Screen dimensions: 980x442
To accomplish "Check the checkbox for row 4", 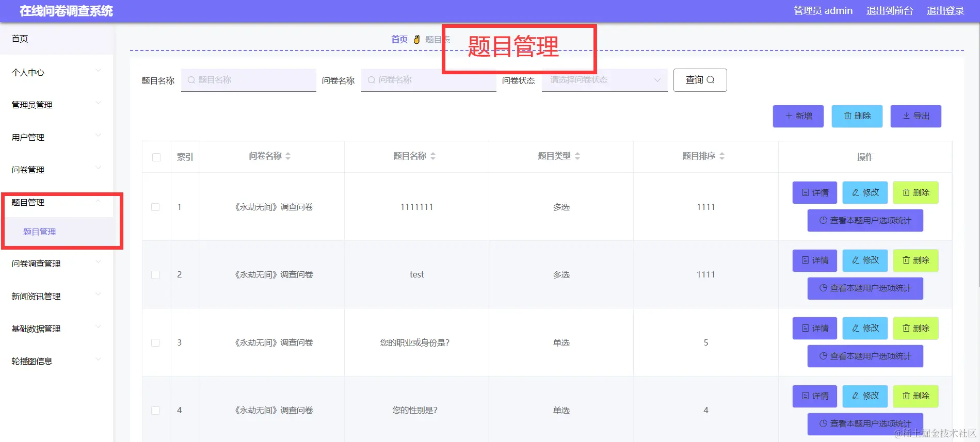I will 155,411.
